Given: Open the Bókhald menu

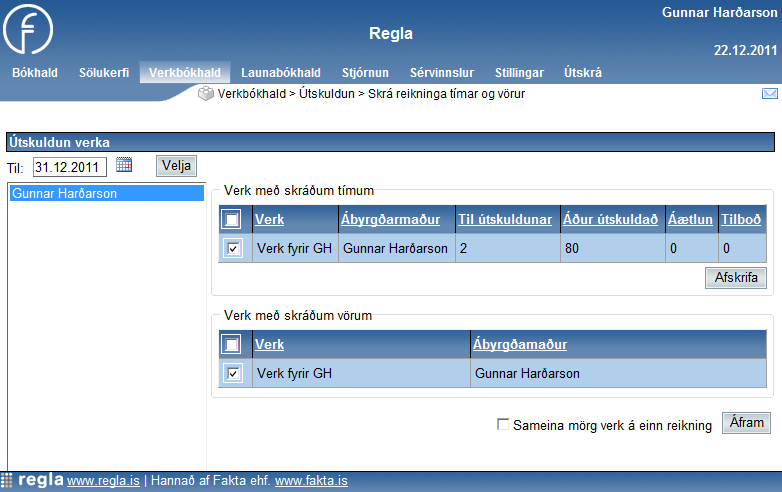Looking at the screenshot, I should pyautogui.click(x=35, y=73).
